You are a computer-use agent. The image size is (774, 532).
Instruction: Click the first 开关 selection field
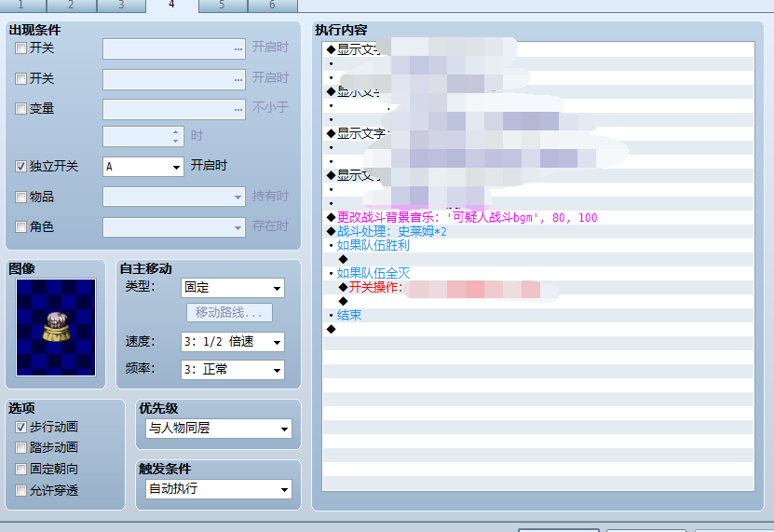pyautogui.click(x=174, y=48)
